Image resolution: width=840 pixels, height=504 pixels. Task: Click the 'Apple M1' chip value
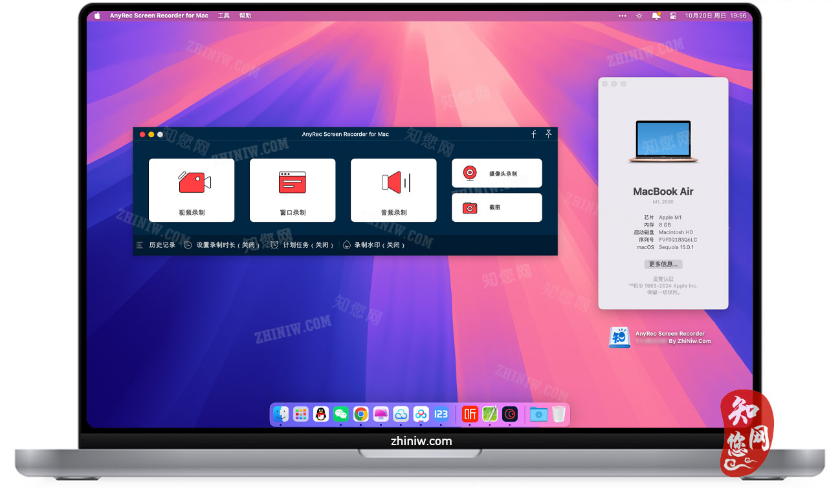pos(670,217)
